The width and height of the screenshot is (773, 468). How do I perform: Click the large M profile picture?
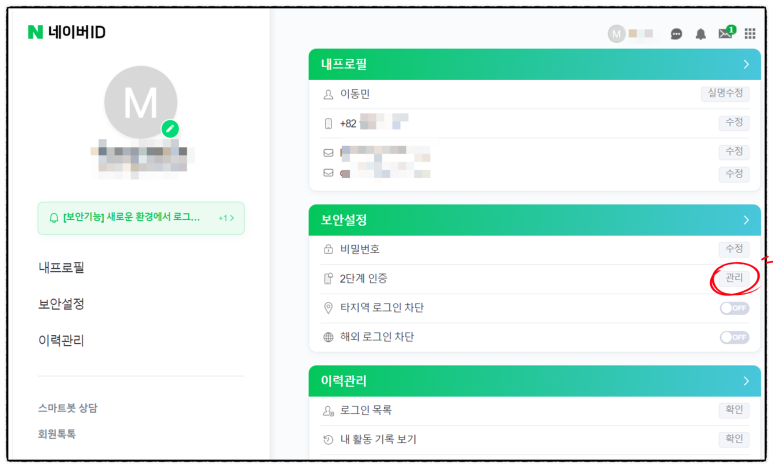[141, 103]
